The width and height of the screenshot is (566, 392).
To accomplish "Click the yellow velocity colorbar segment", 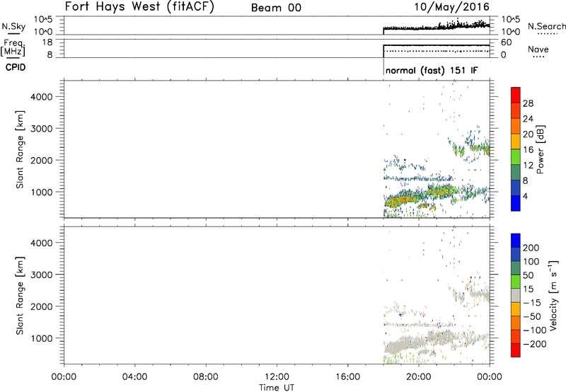I will [x=516, y=309].
